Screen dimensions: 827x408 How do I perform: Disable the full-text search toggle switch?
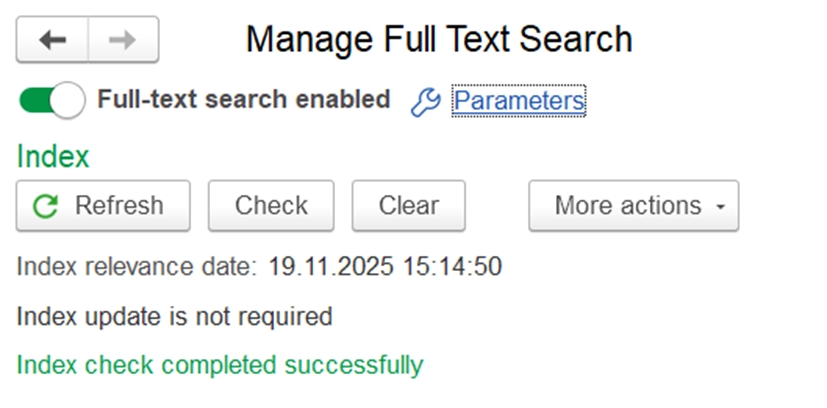tap(52, 100)
